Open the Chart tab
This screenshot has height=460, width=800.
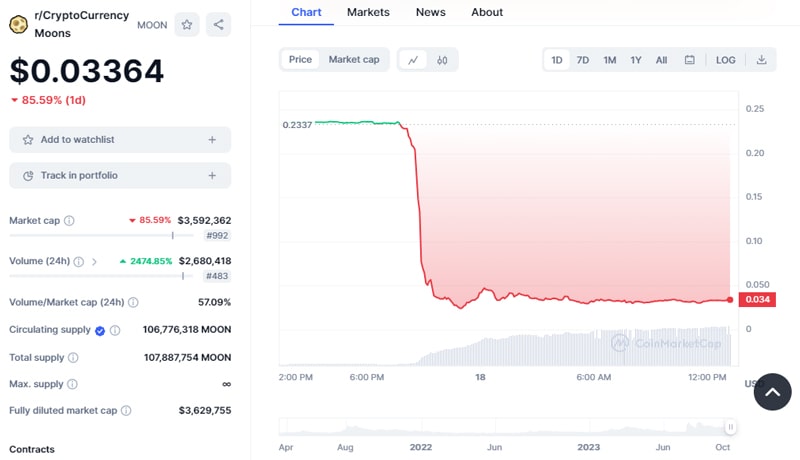[306, 12]
